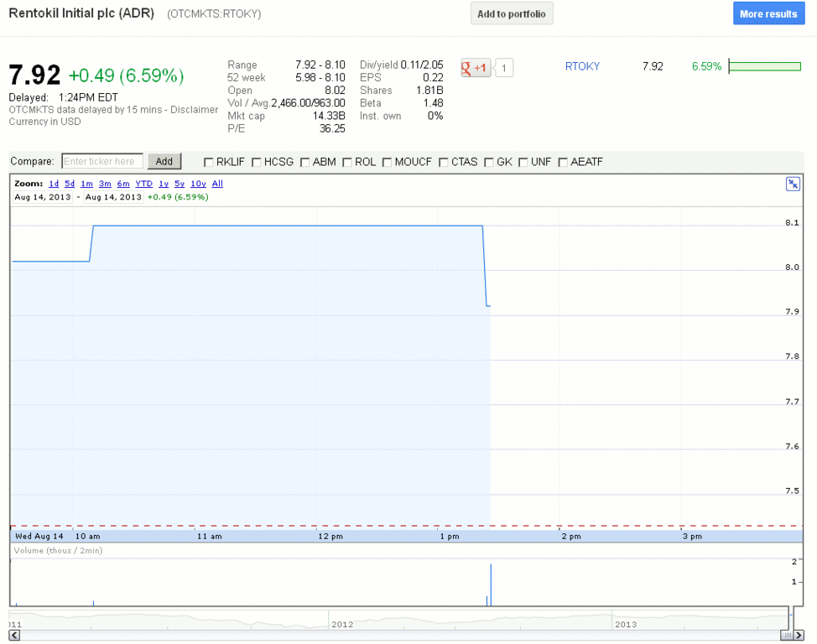Click the 2013 label in overview timeline
817x644 pixels.
tap(626, 624)
